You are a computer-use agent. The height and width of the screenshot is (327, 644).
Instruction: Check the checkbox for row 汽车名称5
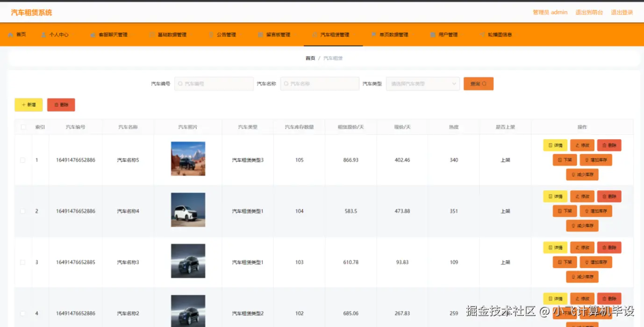click(22, 160)
